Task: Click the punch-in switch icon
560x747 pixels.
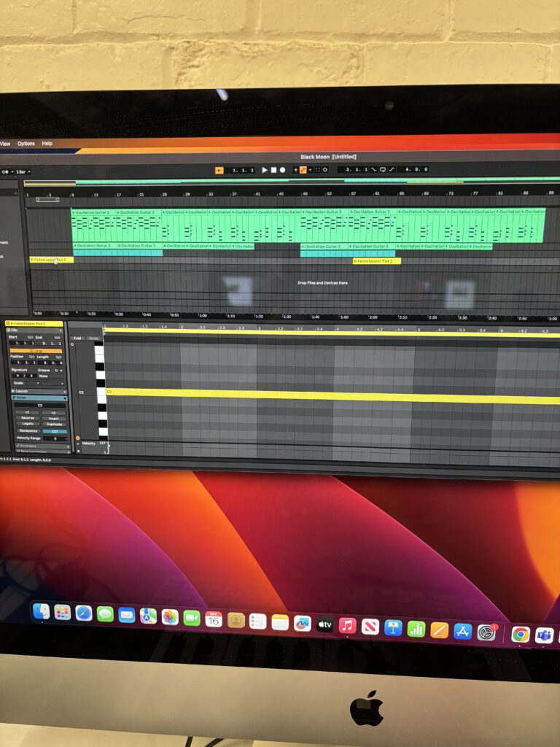Action: coord(374,169)
